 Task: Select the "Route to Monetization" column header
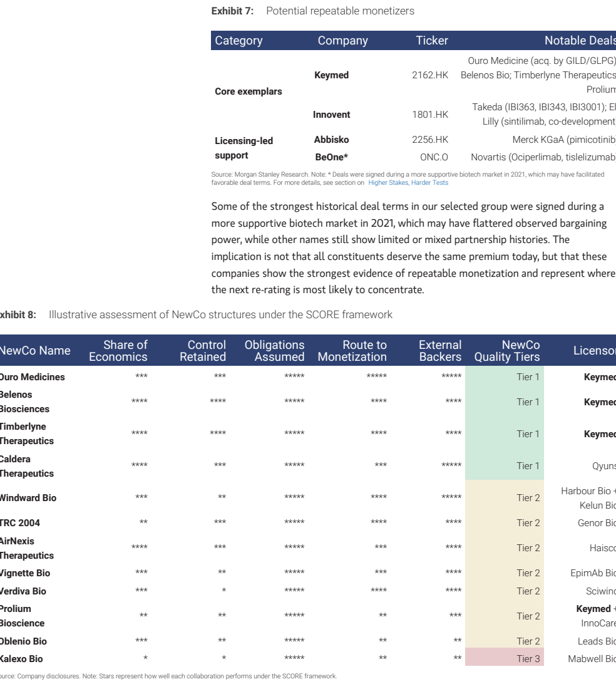[352, 351]
